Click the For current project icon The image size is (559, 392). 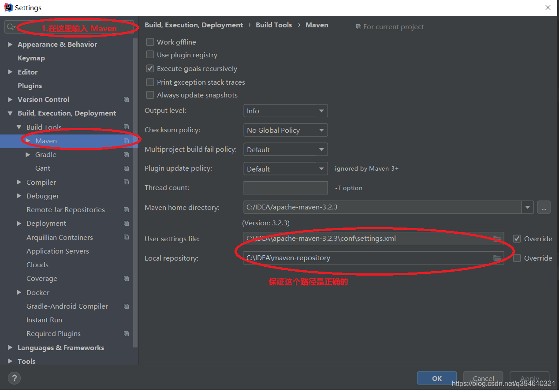(358, 27)
